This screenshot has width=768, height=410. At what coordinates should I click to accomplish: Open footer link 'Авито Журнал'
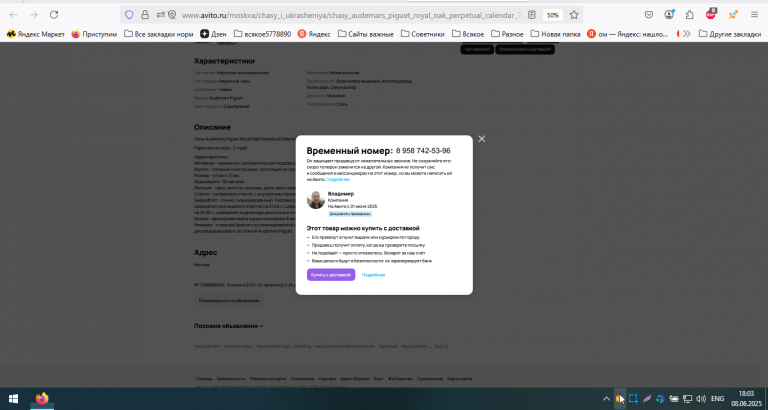pos(355,379)
